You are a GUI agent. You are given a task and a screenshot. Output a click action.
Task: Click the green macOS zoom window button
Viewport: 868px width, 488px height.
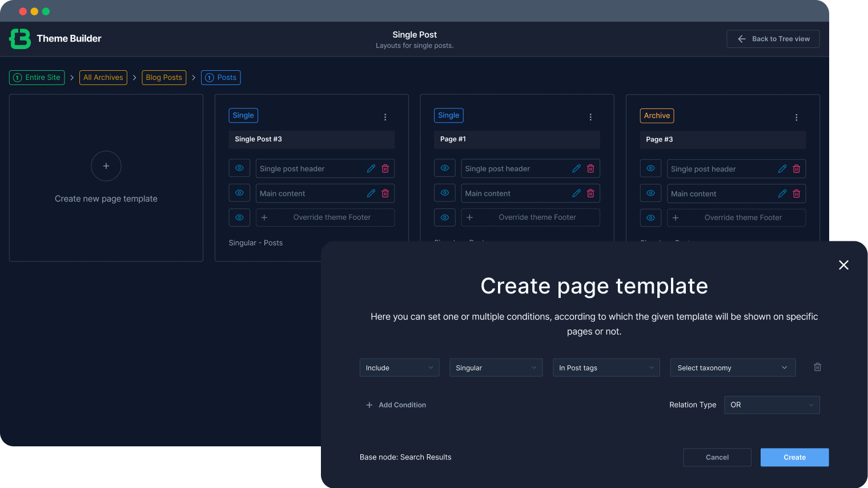46,11
